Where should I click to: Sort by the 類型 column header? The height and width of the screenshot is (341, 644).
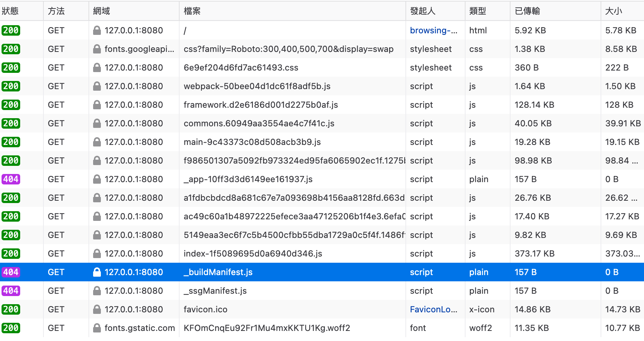pos(488,11)
